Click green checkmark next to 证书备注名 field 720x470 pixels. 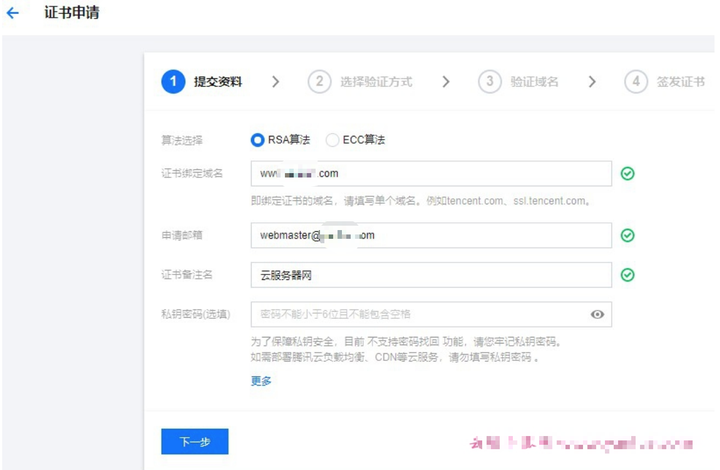(627, 275)
